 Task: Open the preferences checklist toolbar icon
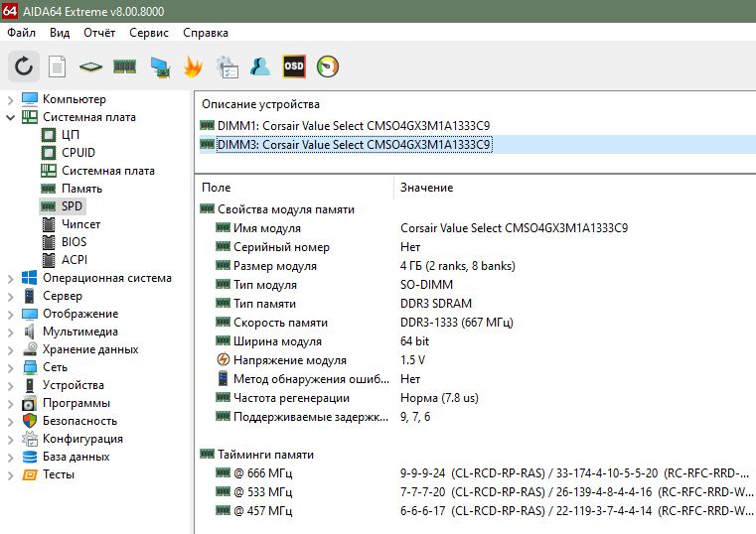click(x=227, y=67)
